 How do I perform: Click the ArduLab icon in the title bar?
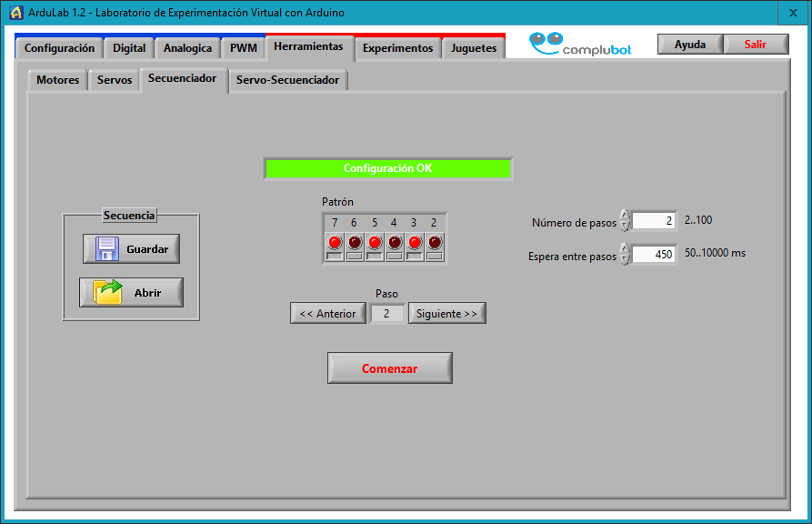[x=15, y=12]
